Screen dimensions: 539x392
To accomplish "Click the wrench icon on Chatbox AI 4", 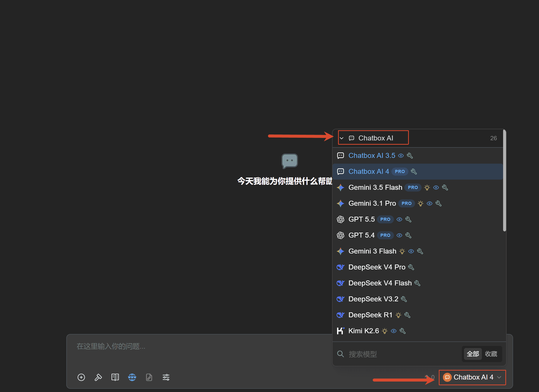I will pos(414,172).
